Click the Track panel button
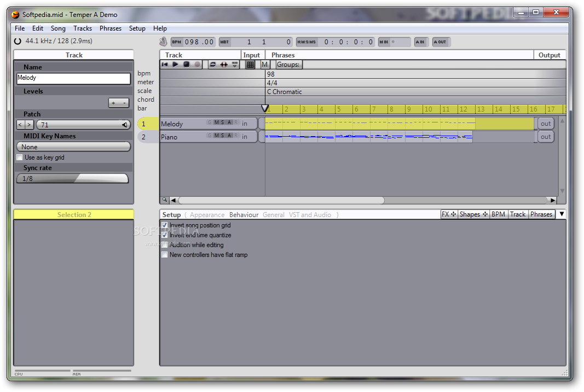Viewport: 584px width, 392px height. click(518, 214)
